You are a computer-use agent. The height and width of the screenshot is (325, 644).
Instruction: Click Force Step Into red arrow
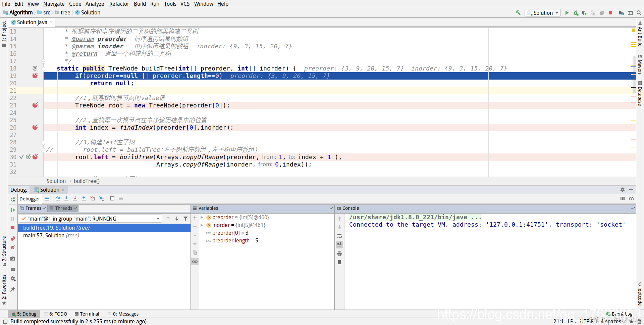click(x=75, y=198)
